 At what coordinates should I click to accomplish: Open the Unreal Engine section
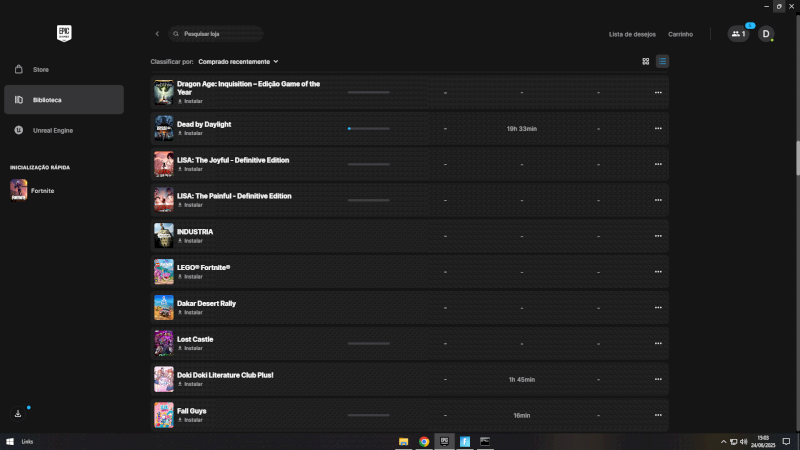(x=64, y=130)
